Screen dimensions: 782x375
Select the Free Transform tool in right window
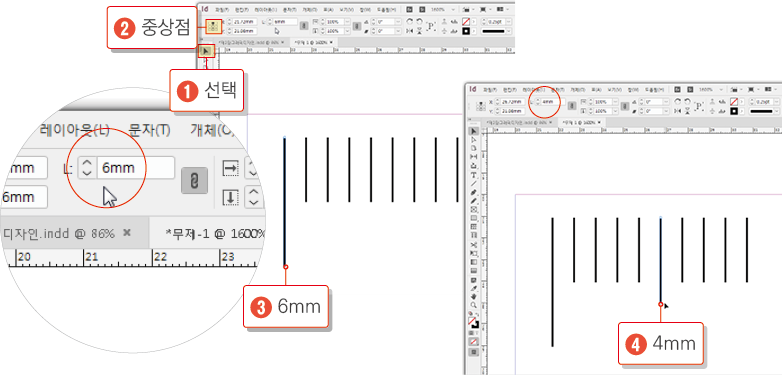point(474,253)
